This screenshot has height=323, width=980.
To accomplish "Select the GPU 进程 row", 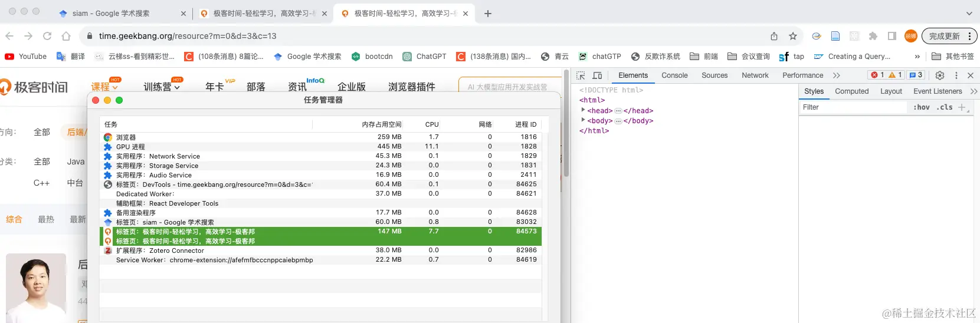I will coord(321,147).
